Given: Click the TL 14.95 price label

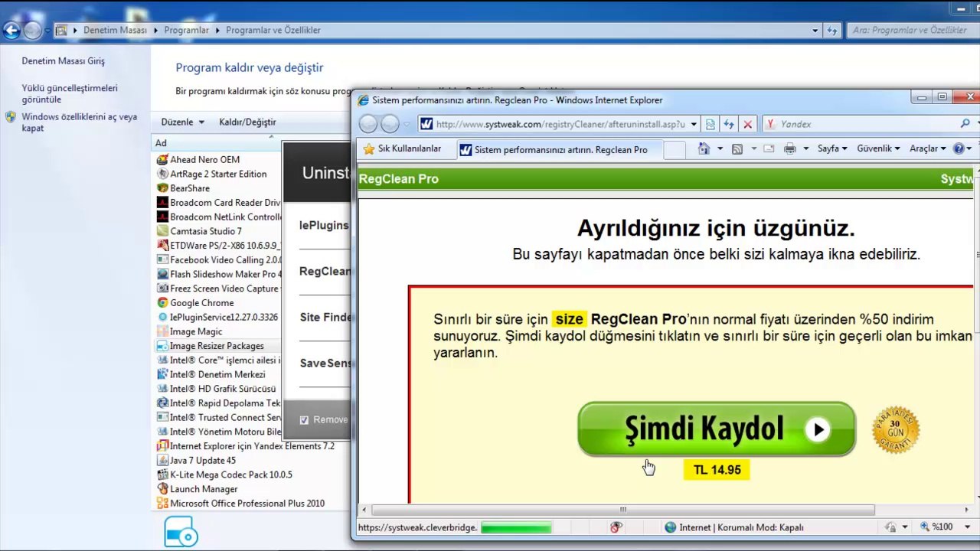Looking at the screenshot, I should [x=717, y=470].
